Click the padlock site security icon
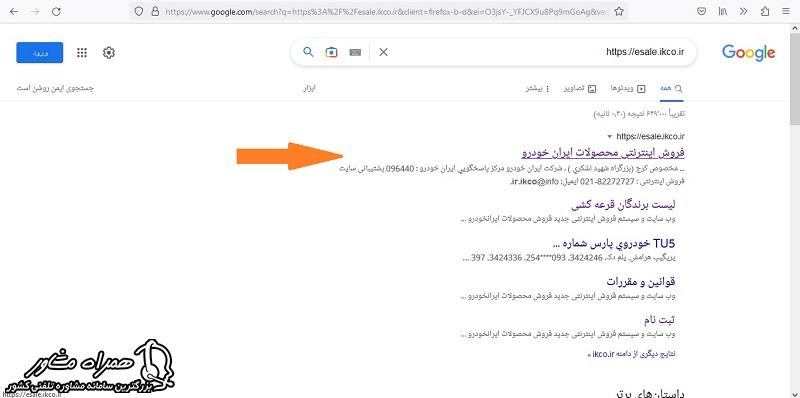This screenshot has width=800, height=398. 155,11
